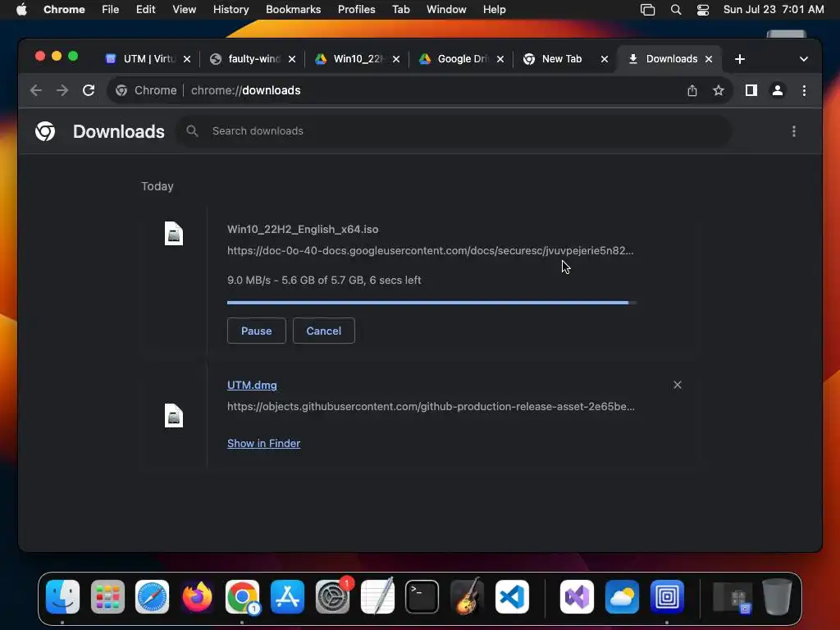Click the Win10_22H2_English_x64.iso file name
This screenshot has width=840, height=630.
coord(303,230)
